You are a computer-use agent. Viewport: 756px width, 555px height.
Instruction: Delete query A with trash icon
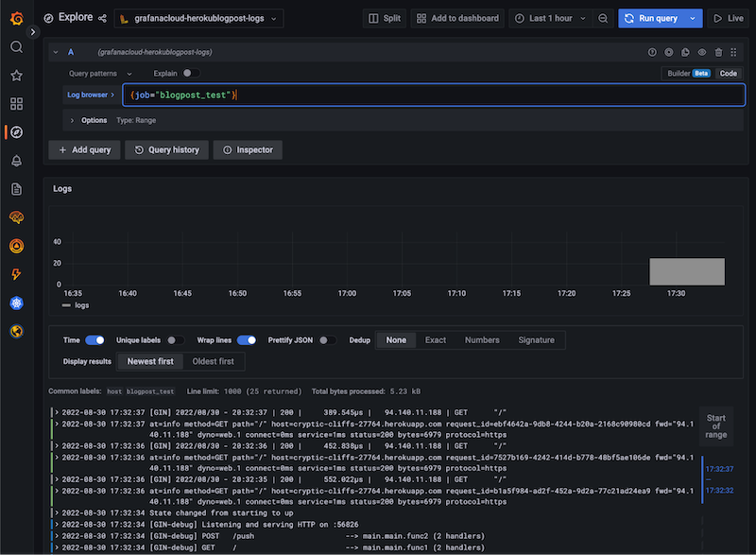point(719,53)
